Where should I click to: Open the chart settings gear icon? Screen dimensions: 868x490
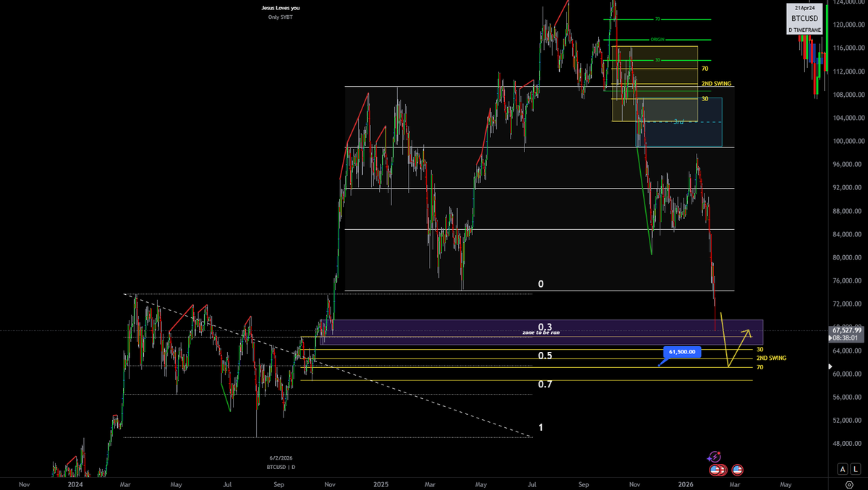[848, 483]
